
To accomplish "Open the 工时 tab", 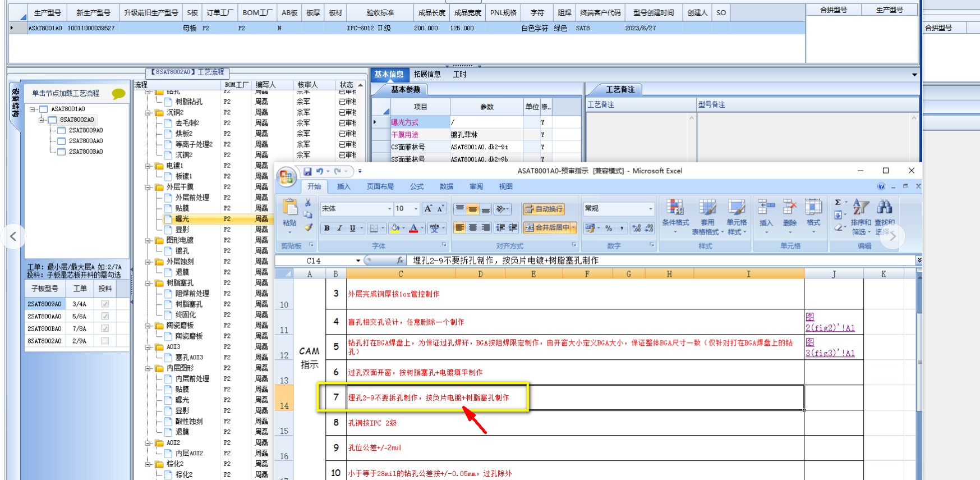I will click(459, 74).
